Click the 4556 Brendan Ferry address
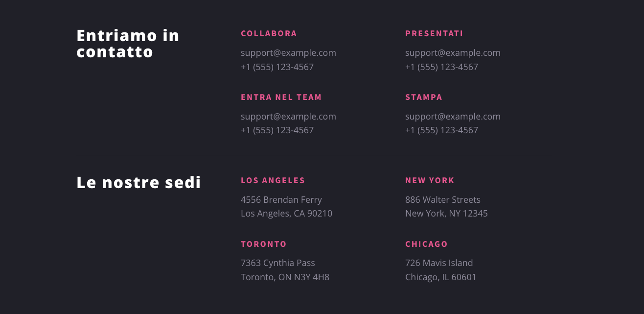 coord(281,200)
